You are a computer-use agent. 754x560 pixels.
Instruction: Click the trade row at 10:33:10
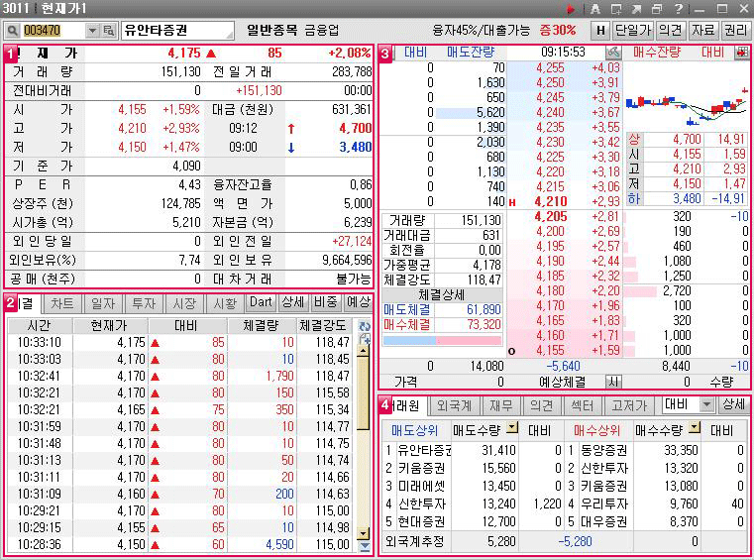point(181,343)
